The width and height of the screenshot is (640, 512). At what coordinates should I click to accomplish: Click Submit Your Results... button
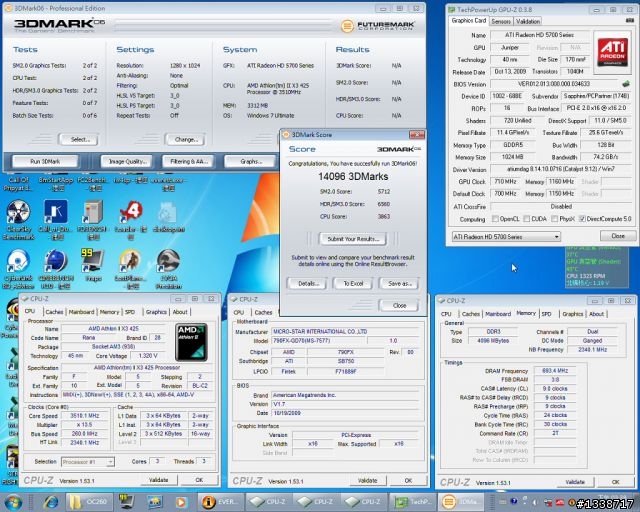[x=353, y=239]
